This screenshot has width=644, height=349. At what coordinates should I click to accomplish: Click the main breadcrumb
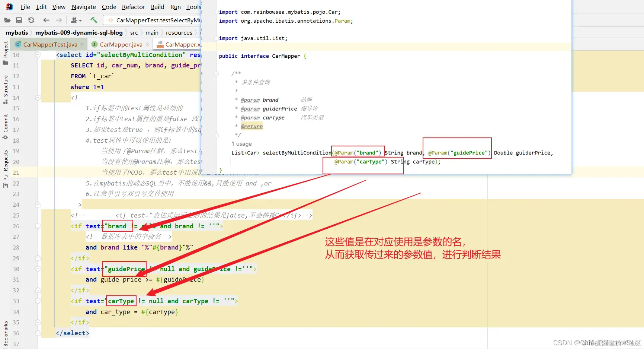click(152, 32)
